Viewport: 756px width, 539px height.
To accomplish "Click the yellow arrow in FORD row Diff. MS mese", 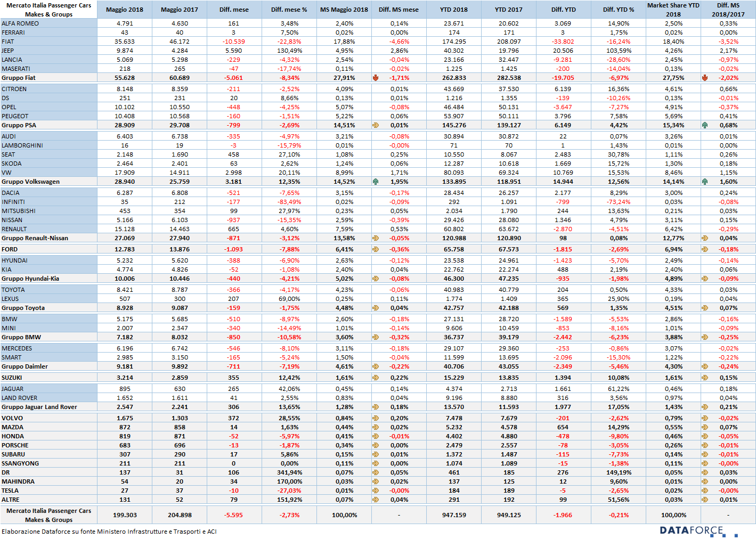I will (x=376, y=249).
